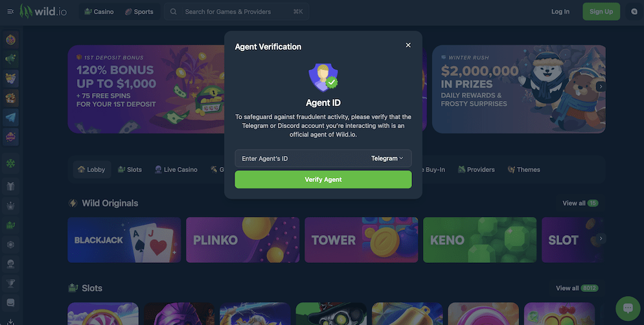
Task: Open the megaphone promotions sidebar icon
Action: [x=10, y=59]
